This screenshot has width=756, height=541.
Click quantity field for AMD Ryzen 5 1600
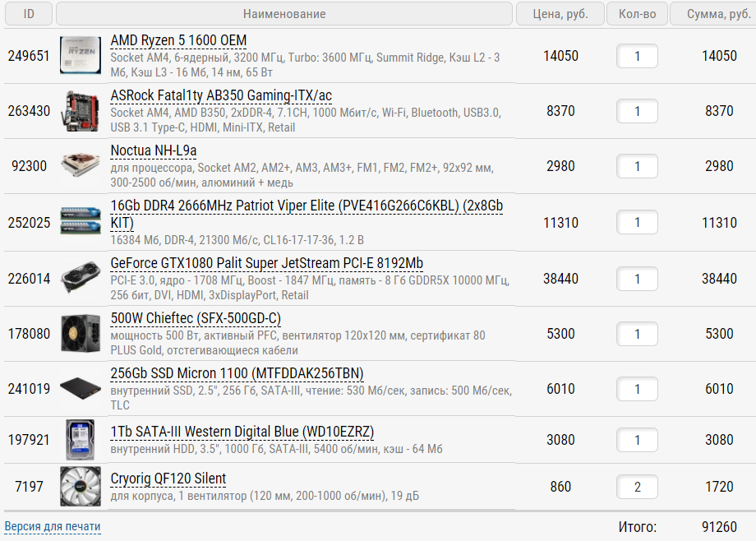(637, 56)
